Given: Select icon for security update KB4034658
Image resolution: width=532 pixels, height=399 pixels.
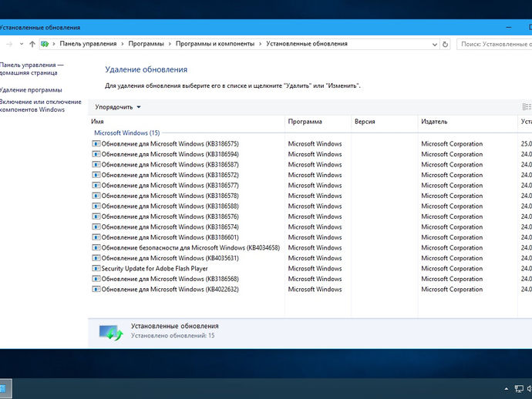Looking at the screenshot, I should coord(96,248).
